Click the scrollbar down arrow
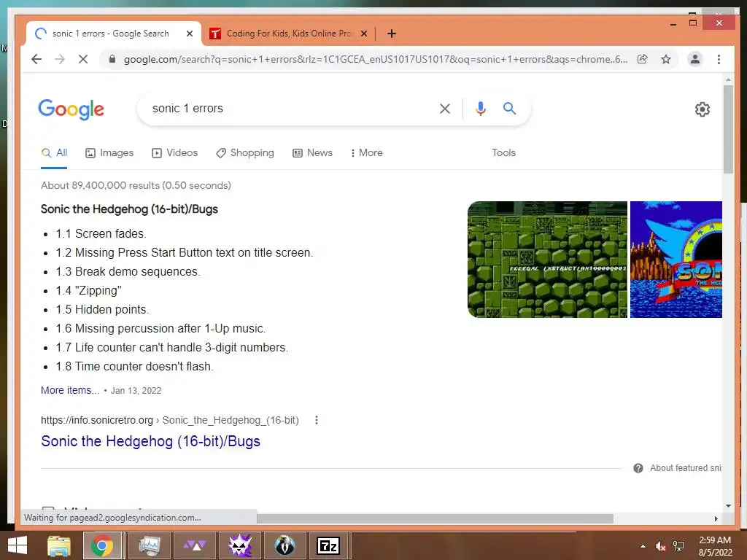747x560 pixels. point(728,506)
